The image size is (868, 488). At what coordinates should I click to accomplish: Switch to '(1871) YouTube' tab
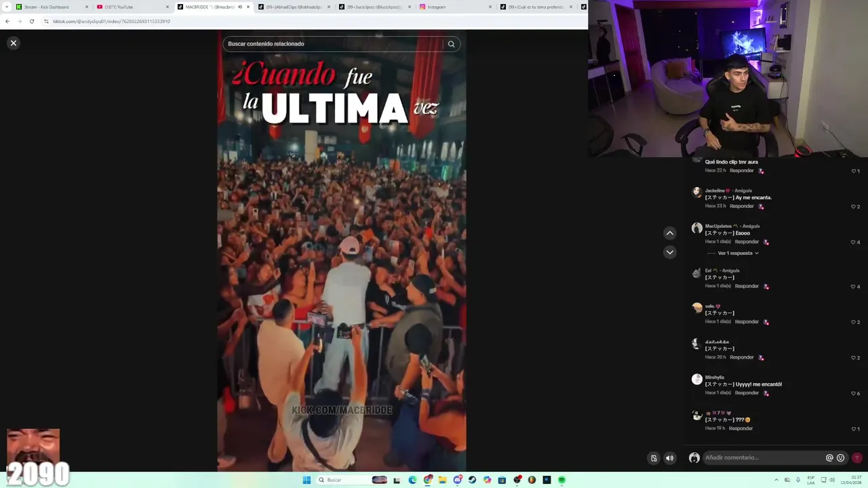132,7
